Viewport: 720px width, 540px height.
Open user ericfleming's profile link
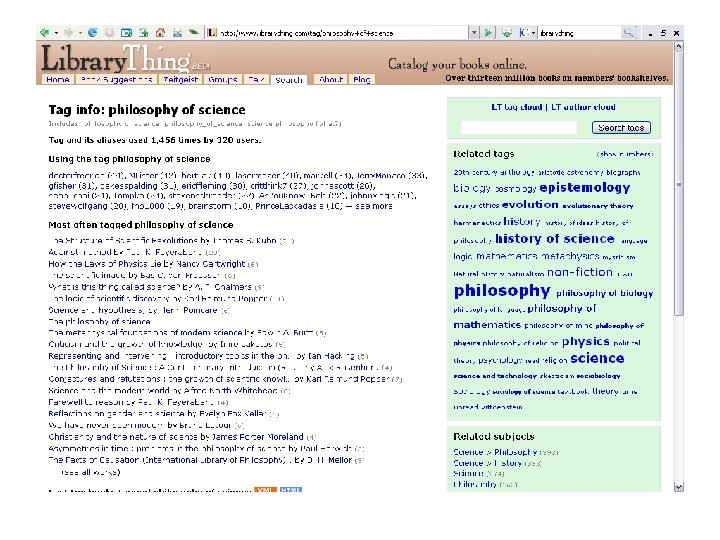pos(204,186)
